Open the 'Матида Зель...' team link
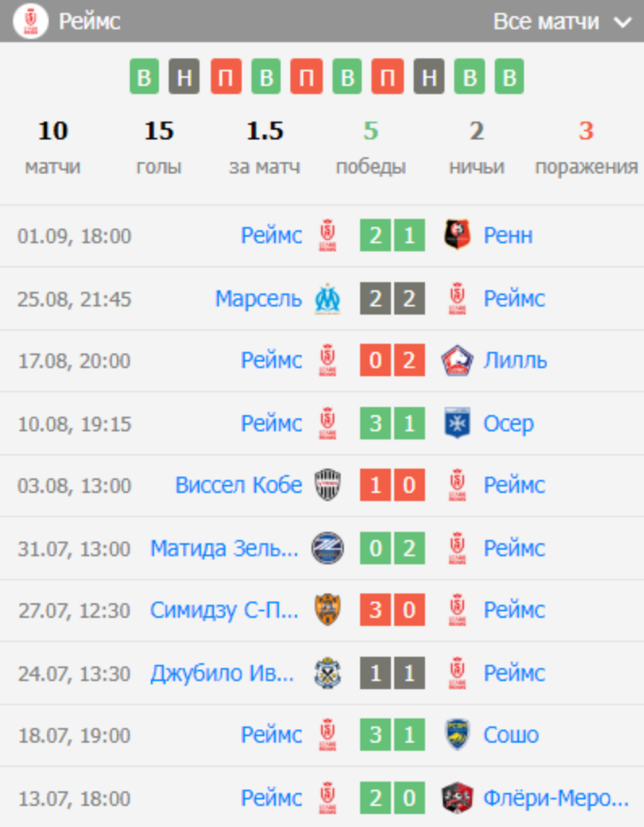This screenshot has height=827, width=644. (224, 548)
